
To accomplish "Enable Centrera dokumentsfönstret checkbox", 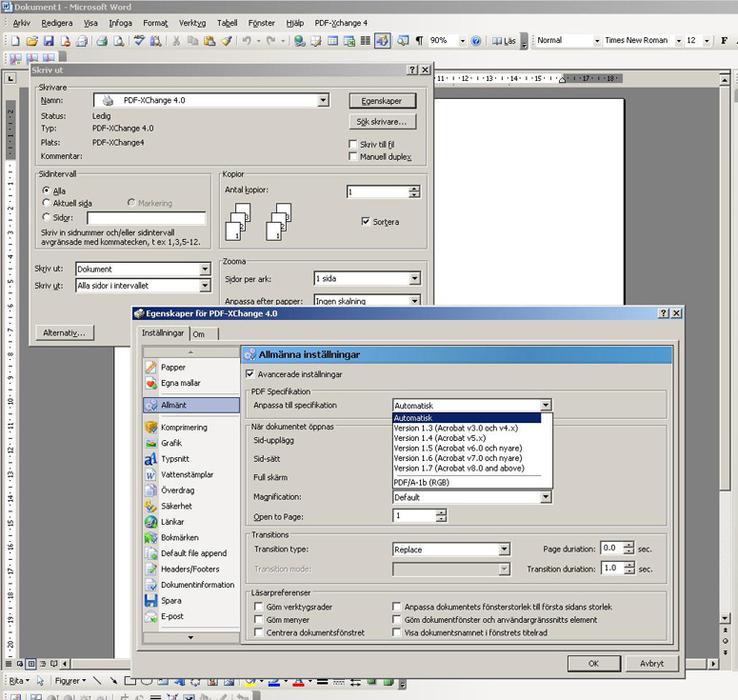I will click(258, 632).
